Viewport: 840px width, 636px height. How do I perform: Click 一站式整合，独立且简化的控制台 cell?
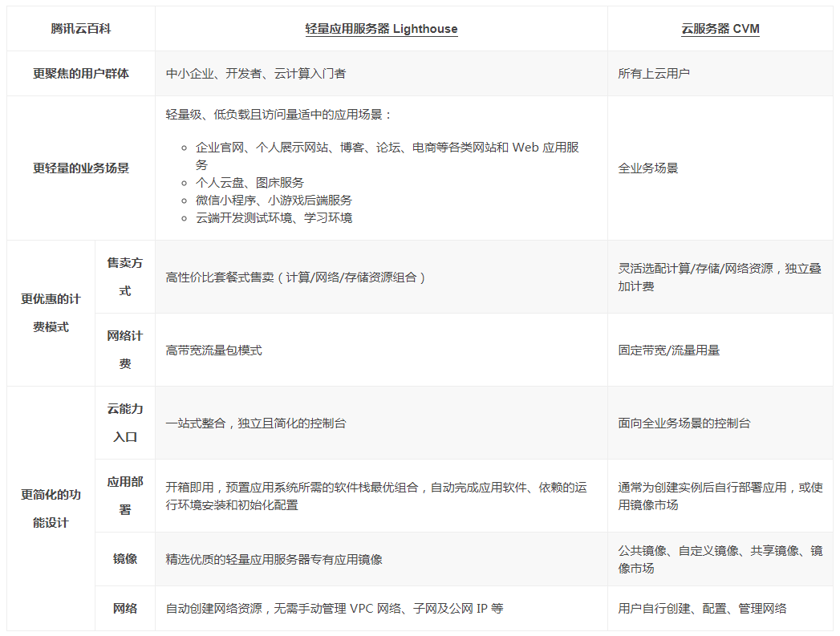[x=381, y=423]
